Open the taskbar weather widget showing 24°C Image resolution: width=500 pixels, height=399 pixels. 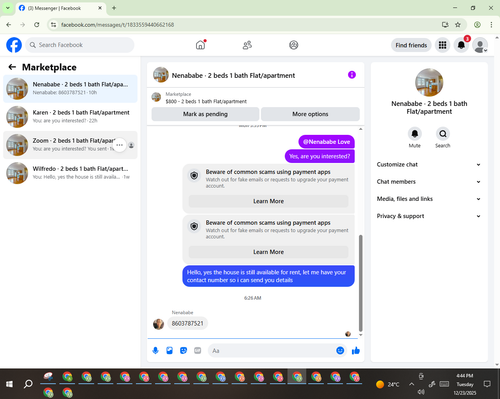(387, 384)
